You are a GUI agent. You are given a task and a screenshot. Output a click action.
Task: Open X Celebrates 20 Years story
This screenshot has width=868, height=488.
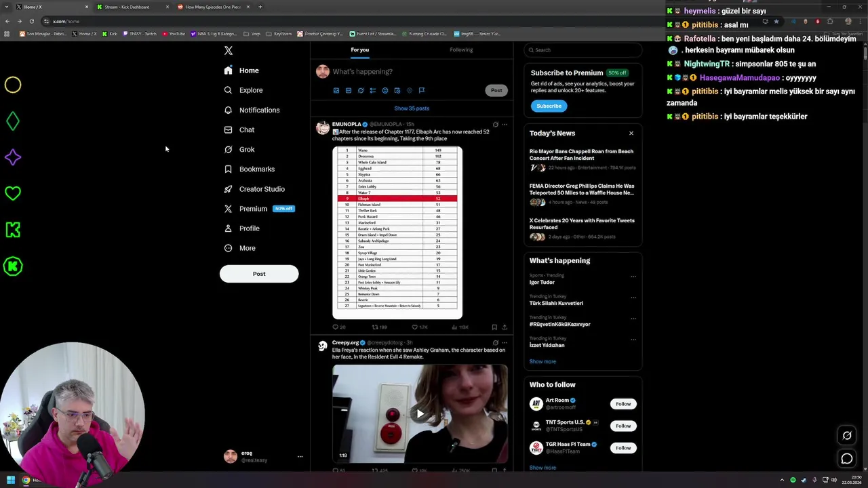point(583,230)
